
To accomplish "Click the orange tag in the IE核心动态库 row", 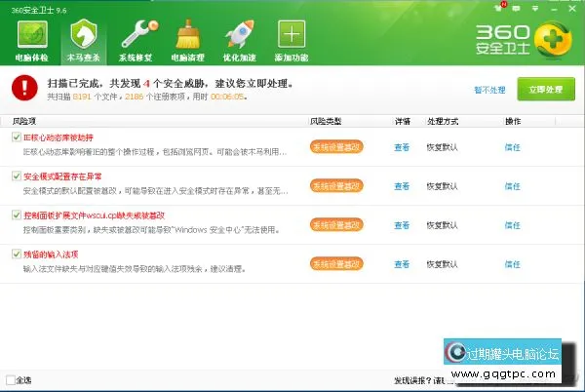I will pos(336,147).
